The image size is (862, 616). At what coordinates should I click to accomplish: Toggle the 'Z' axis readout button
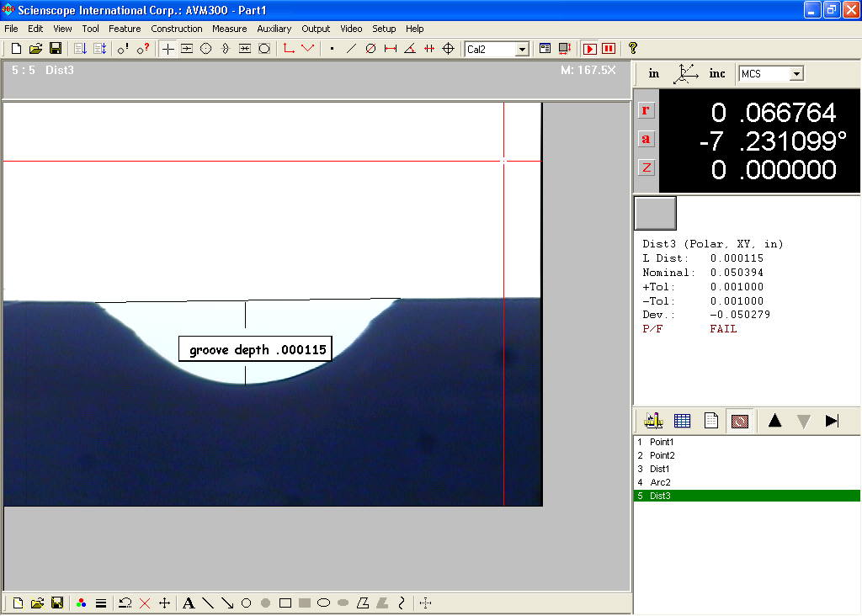[646, 167]
